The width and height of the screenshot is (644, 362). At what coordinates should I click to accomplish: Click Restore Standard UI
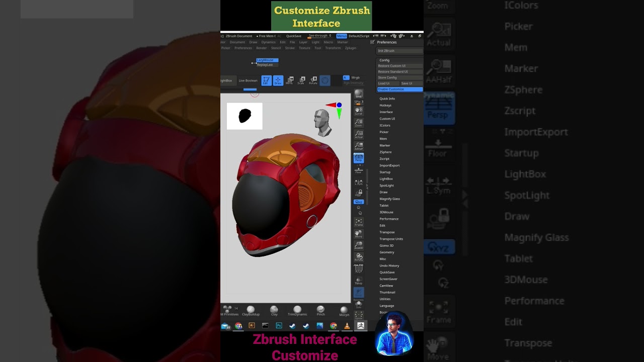(400, 71)
